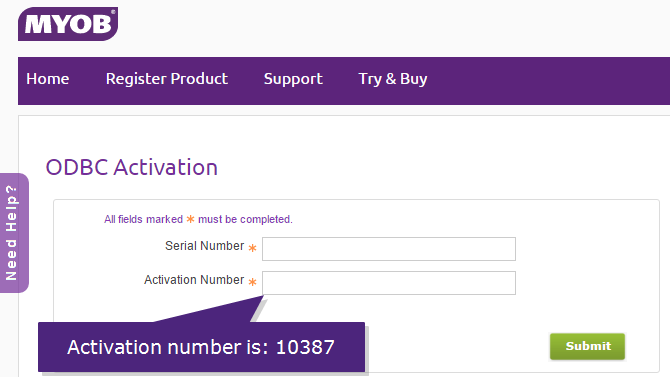This screenshot has width=670, height=377.
Task: Focus the Serial Number input field
Action: 389,249
